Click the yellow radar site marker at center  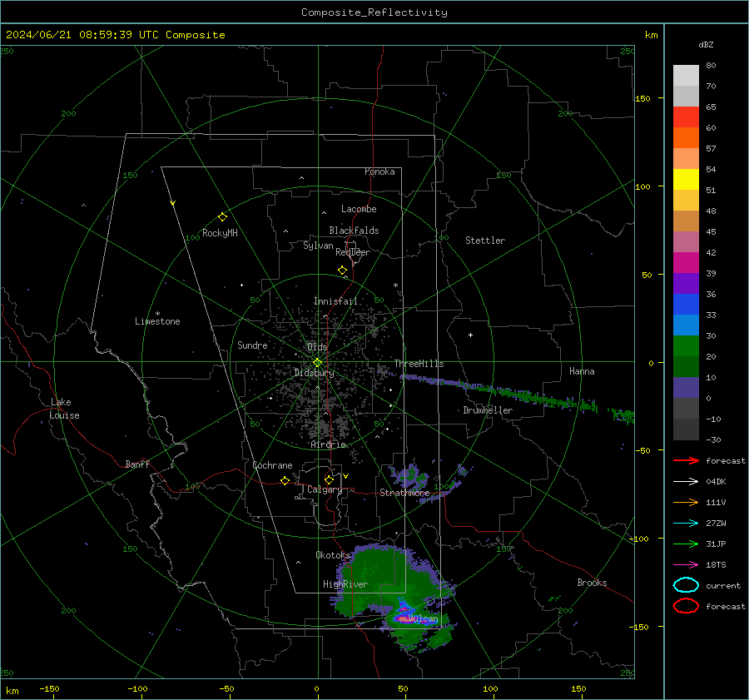pyautogui.click(x=317, y=363)
